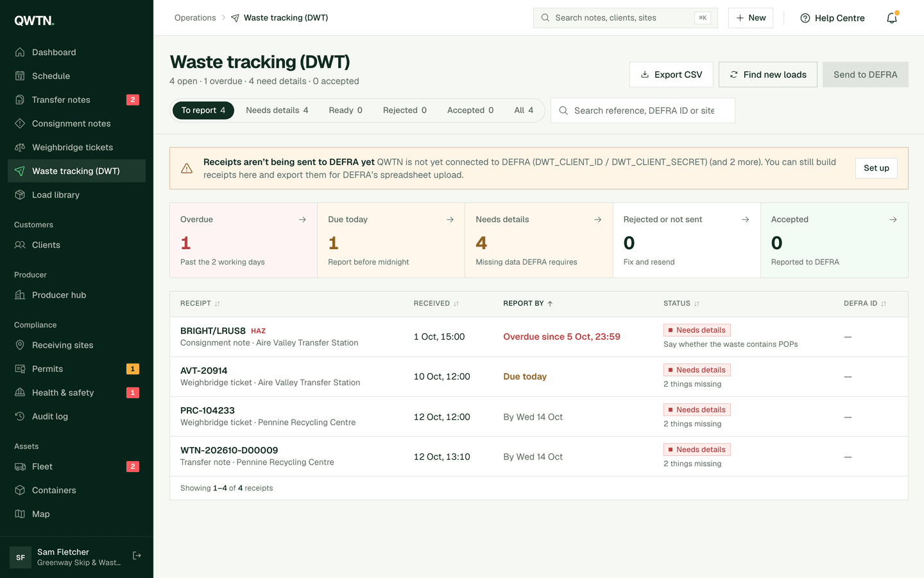Screen dimensions: 924x578
Task: Open the Accepted summary card
Action: [834, 240]
